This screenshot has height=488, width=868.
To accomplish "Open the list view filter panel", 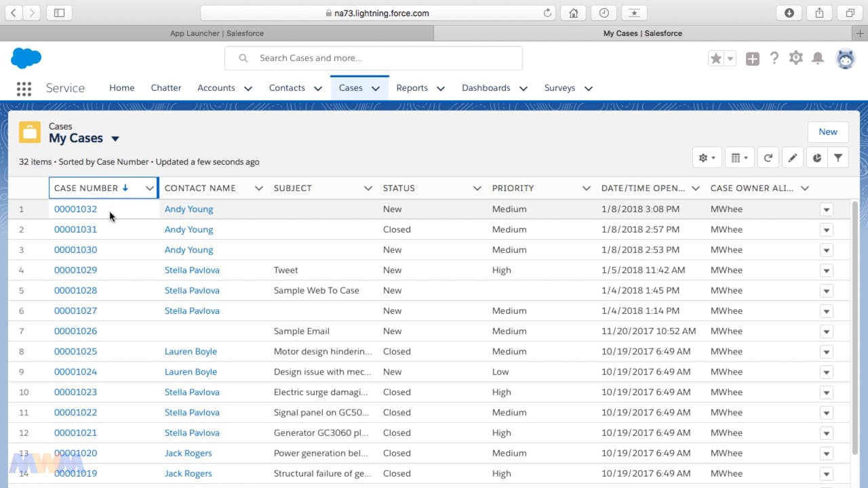I will (838, 158).
